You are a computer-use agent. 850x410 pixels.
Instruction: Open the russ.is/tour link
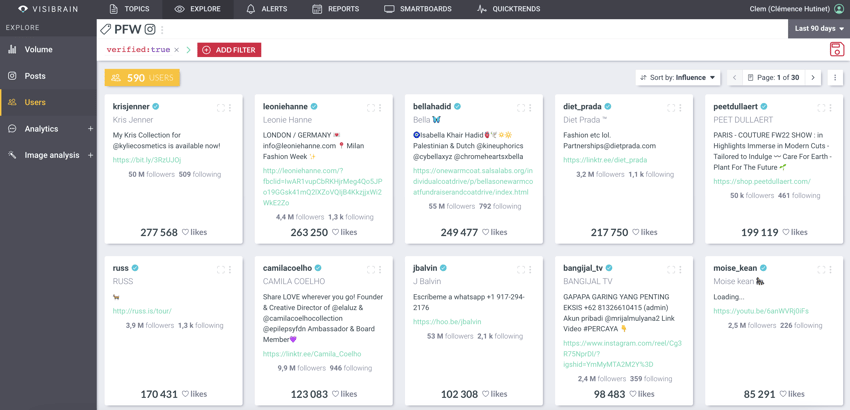click(142, 311)
